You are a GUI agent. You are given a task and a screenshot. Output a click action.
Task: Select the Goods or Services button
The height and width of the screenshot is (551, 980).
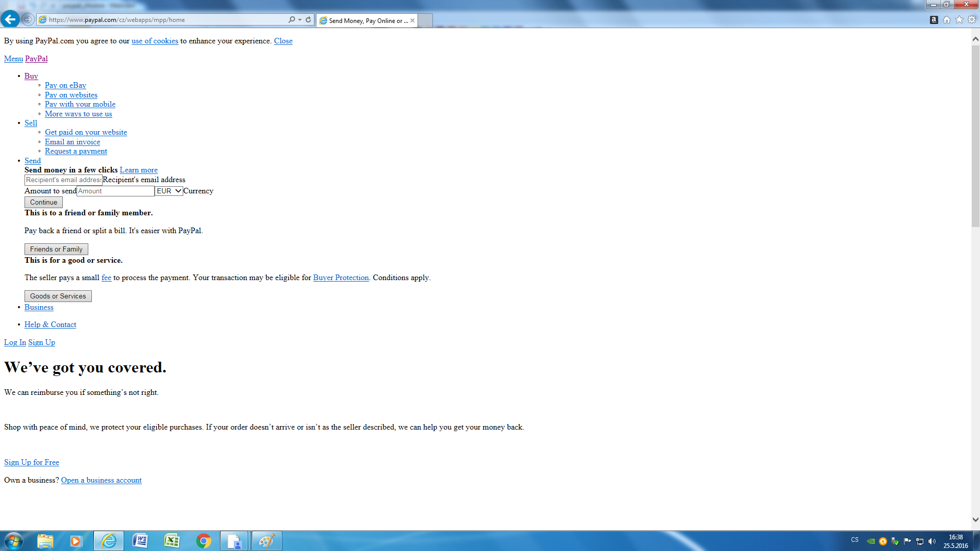(x=58, y=296)
